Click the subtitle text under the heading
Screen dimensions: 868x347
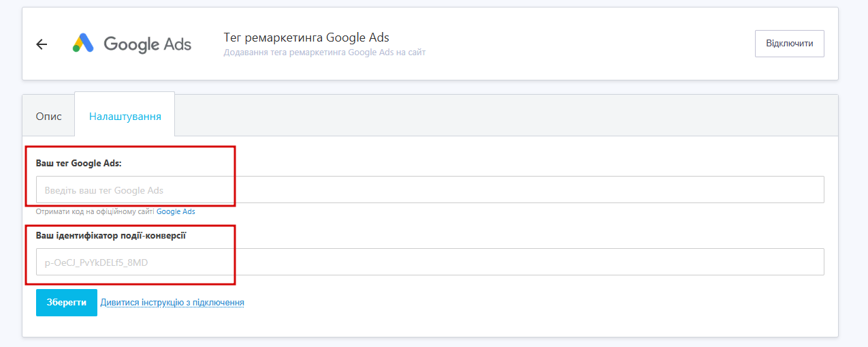[x=324, y=52]
